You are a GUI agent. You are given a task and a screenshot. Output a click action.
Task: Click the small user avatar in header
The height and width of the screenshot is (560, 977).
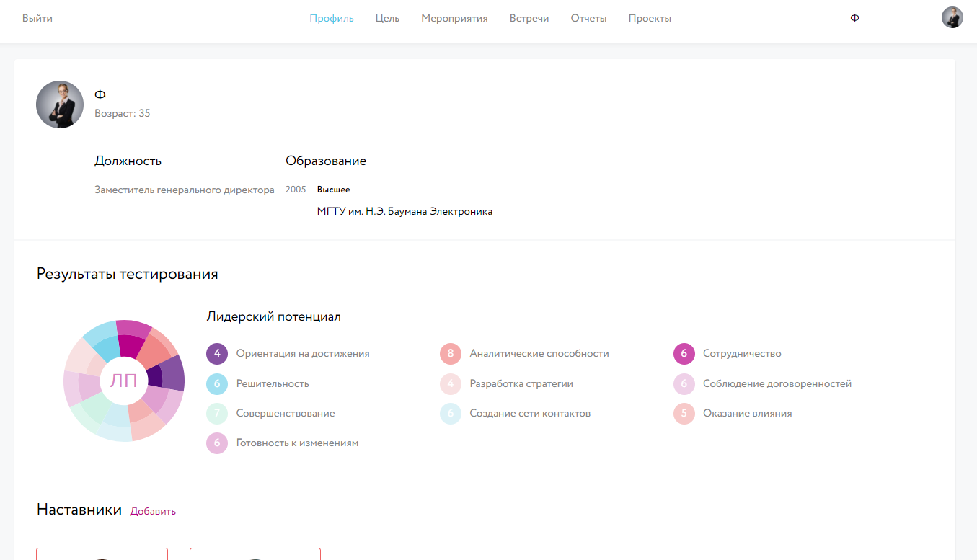click(x=952, y=17)
